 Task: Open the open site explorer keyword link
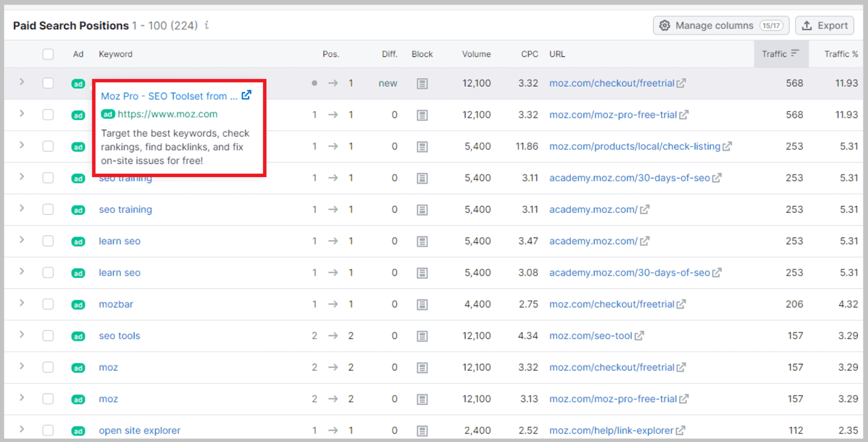pyautogui.click(x=139, y=430)
